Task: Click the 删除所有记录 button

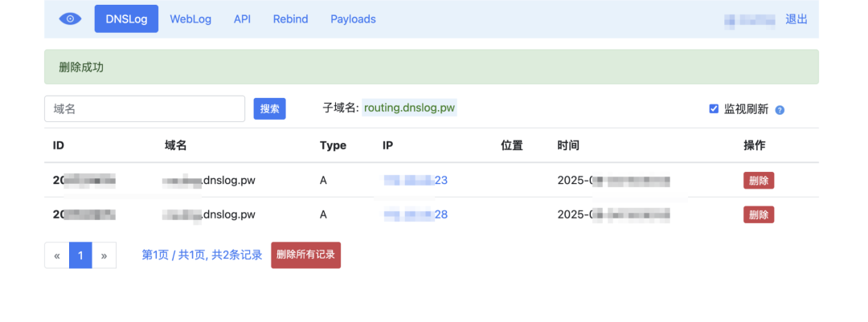Action: pyautogui.click(x=305, y=255)
